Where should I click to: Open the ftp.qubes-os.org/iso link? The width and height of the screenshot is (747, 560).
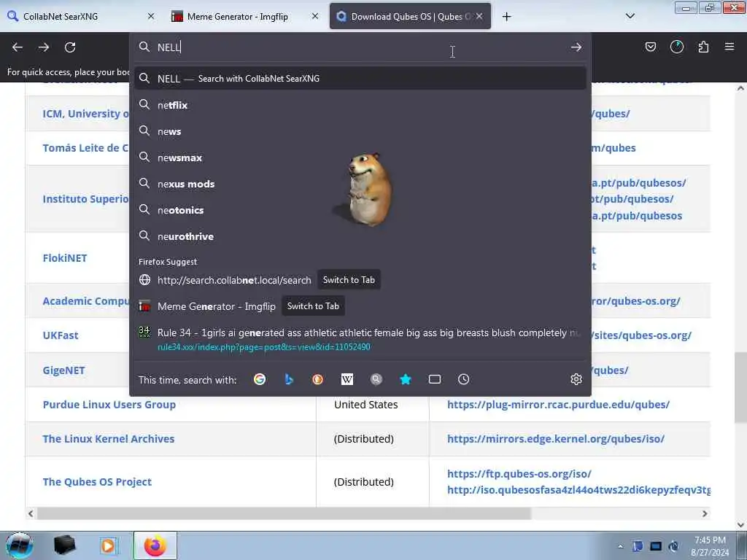tap(519, 473)
